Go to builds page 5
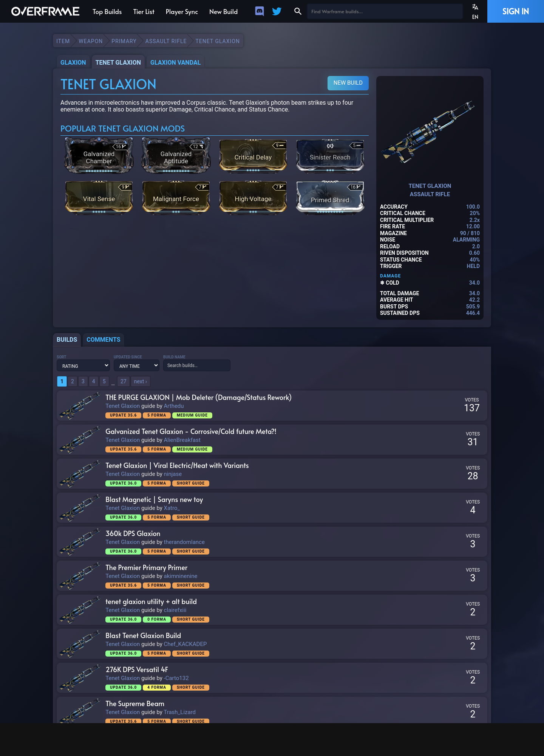544x756 pixels. 104,381
